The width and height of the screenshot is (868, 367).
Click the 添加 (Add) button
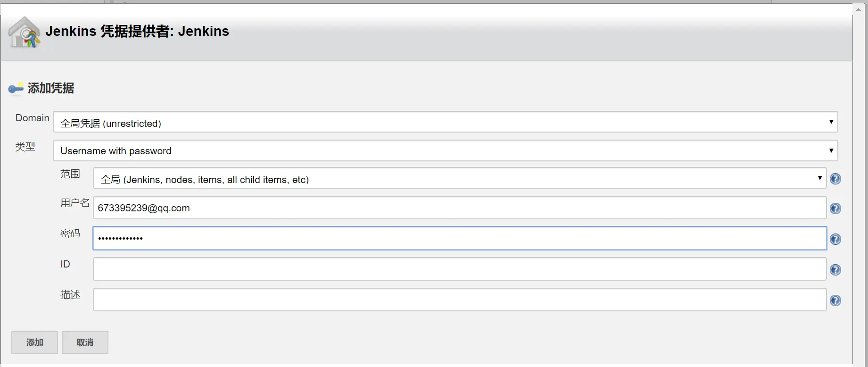[35, 342]
